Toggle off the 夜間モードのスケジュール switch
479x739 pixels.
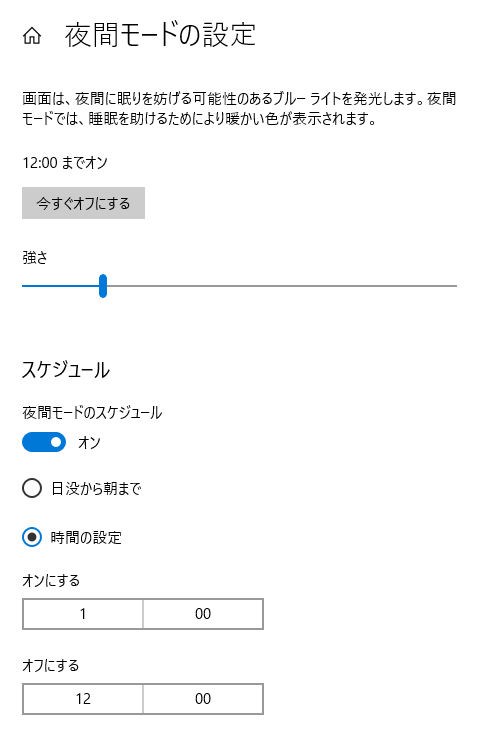coord(44,442)
